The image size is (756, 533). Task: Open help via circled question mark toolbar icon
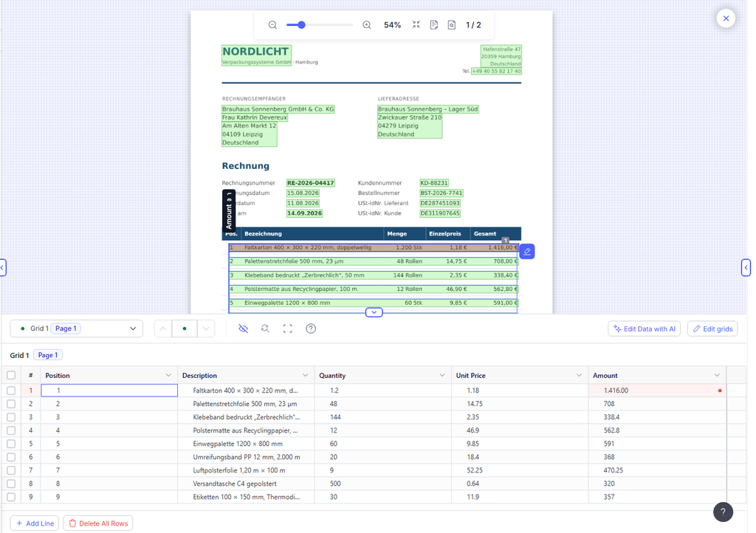(311, 329)
